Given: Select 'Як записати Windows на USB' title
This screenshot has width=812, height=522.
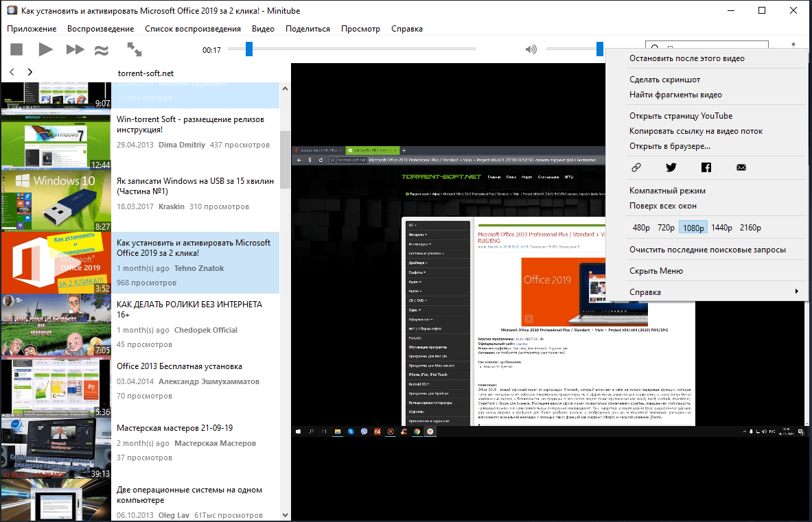Looking at the screenshot, I should (x=195, y=187).
